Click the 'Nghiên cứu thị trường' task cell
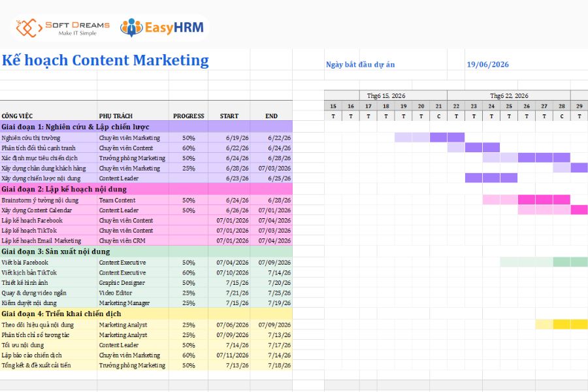This screenshot has height=392, width=588. (x=48, y=138)
